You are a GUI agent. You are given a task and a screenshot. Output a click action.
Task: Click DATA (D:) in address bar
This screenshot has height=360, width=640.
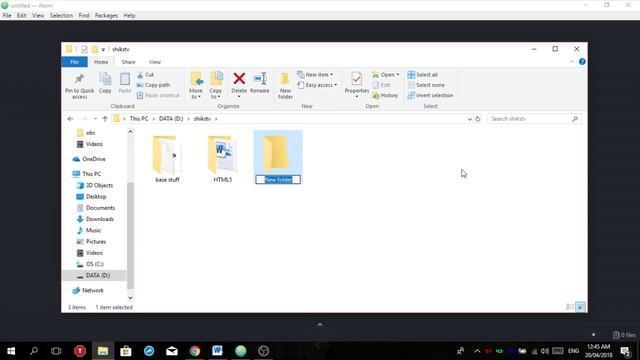coord(171,119)
